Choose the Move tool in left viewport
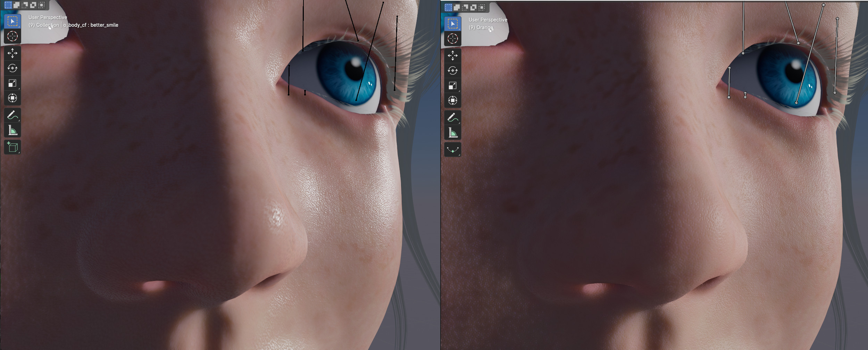This screenshot has width=868, height=350. (12, 53)
